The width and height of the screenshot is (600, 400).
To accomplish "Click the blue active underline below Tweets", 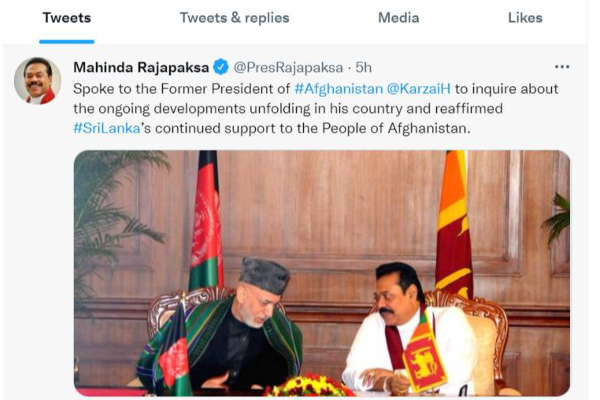I will [67, 42].
